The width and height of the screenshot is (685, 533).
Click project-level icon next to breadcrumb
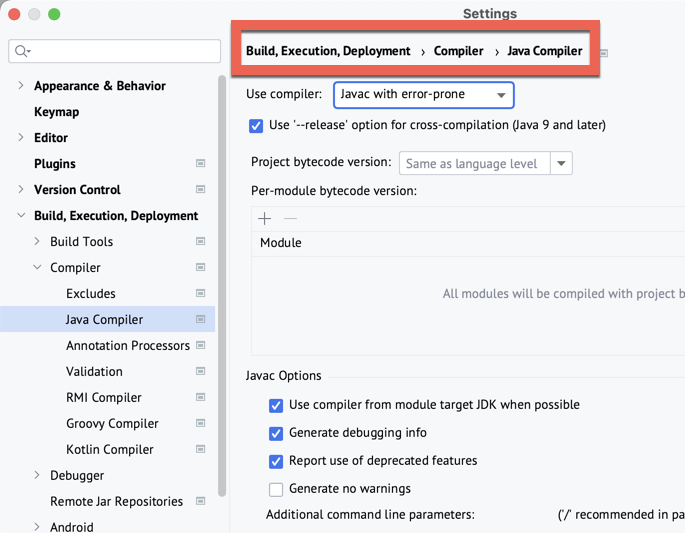coord(604,53)
